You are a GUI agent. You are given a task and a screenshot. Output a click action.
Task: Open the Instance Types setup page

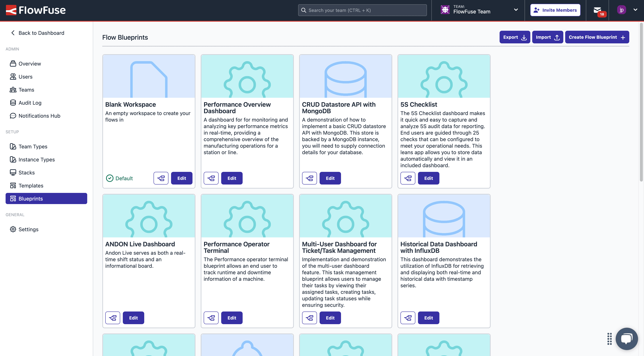click(37, 159)
